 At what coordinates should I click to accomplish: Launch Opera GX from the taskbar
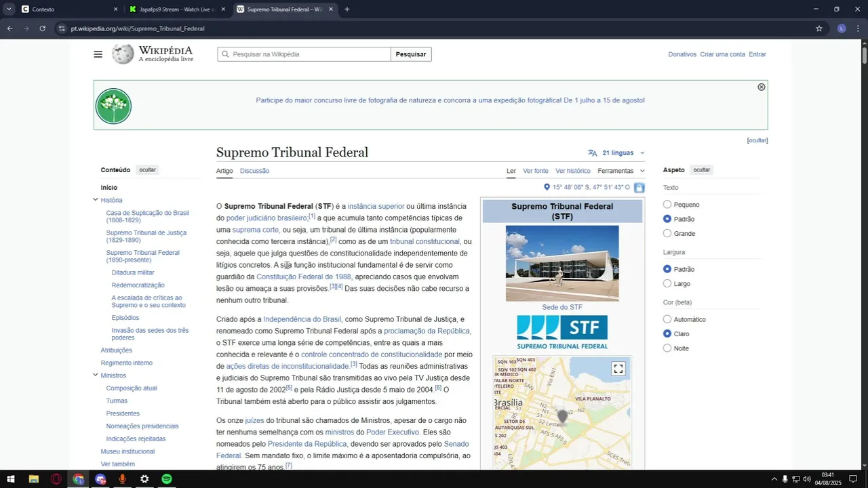[56, 479]
